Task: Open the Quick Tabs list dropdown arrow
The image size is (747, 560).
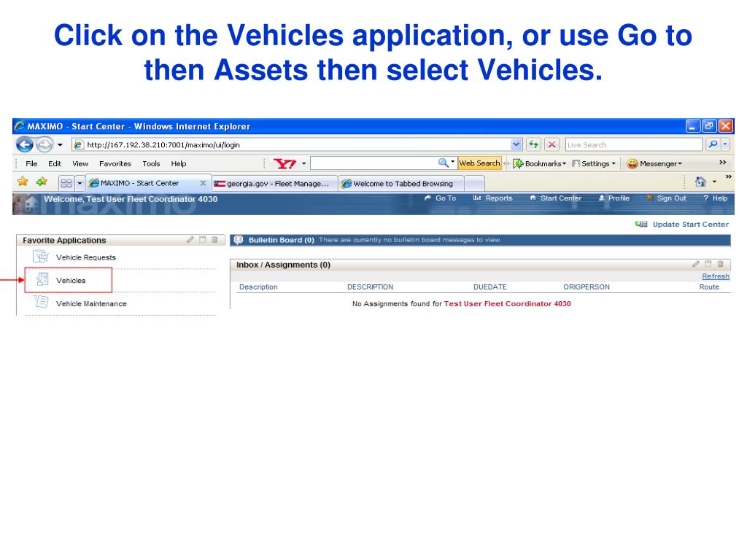Action: click(x=80, y=183)
